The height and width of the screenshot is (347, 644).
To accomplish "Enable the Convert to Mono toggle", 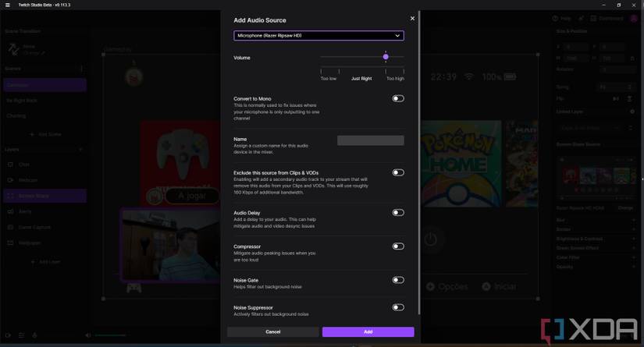I will pyautogui.click(x=398, y=99).
